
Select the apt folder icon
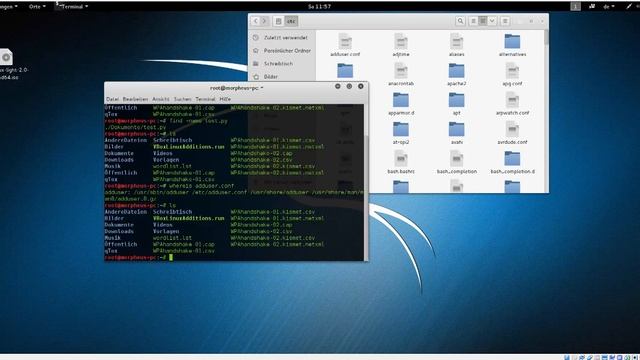[456, 100]
